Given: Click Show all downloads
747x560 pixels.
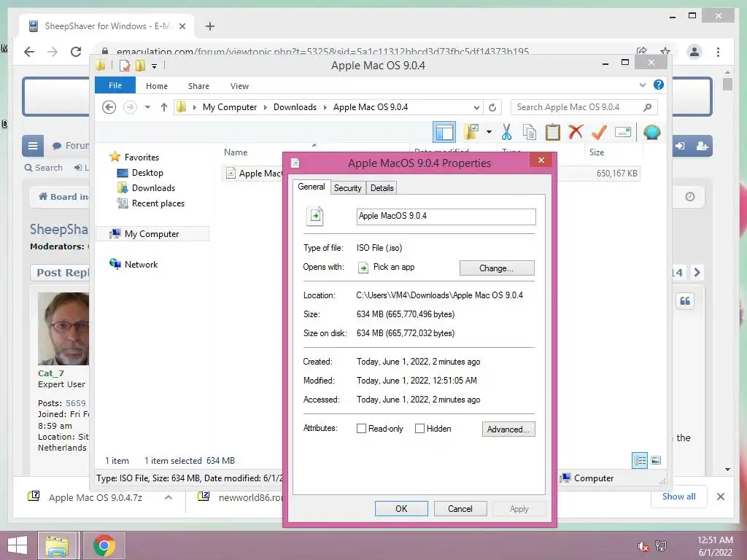Looking at the screenshot, I should coord(679,496).
